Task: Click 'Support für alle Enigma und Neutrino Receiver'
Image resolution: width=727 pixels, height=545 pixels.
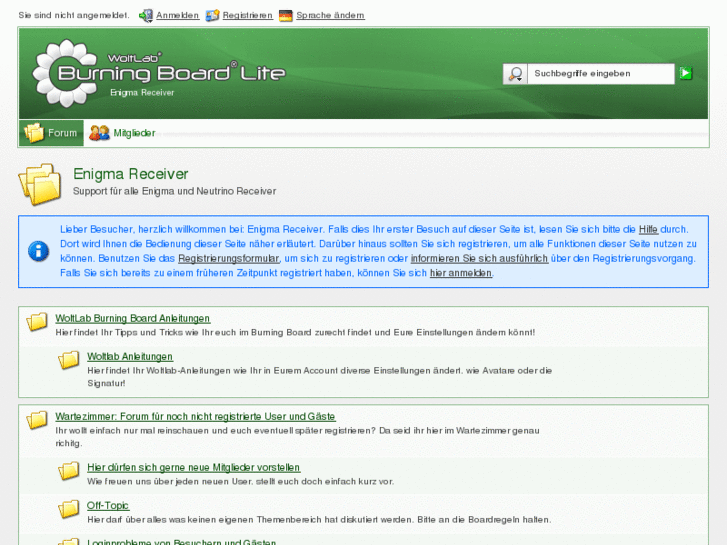Action: [x=174, y=191]
